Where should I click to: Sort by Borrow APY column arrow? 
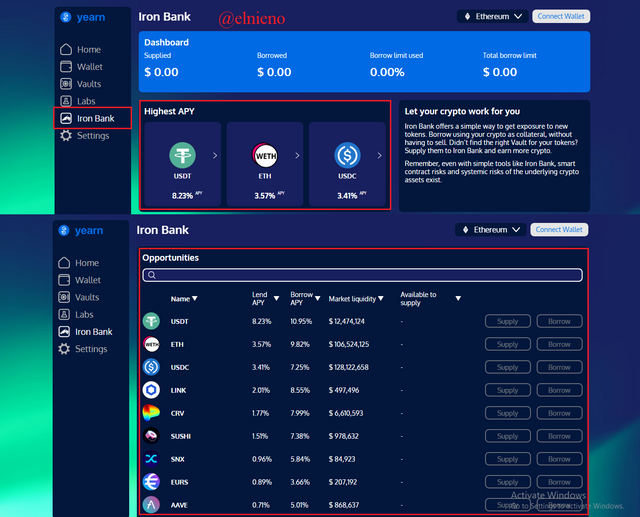(x=318, y=299)
